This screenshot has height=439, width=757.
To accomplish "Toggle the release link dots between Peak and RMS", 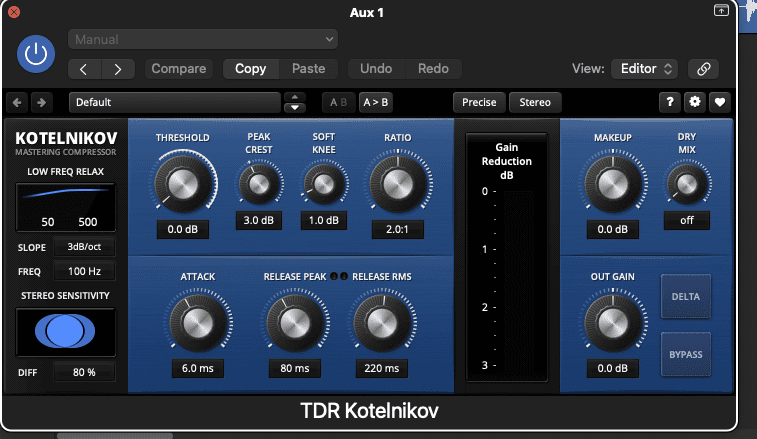I will point(339,276).
